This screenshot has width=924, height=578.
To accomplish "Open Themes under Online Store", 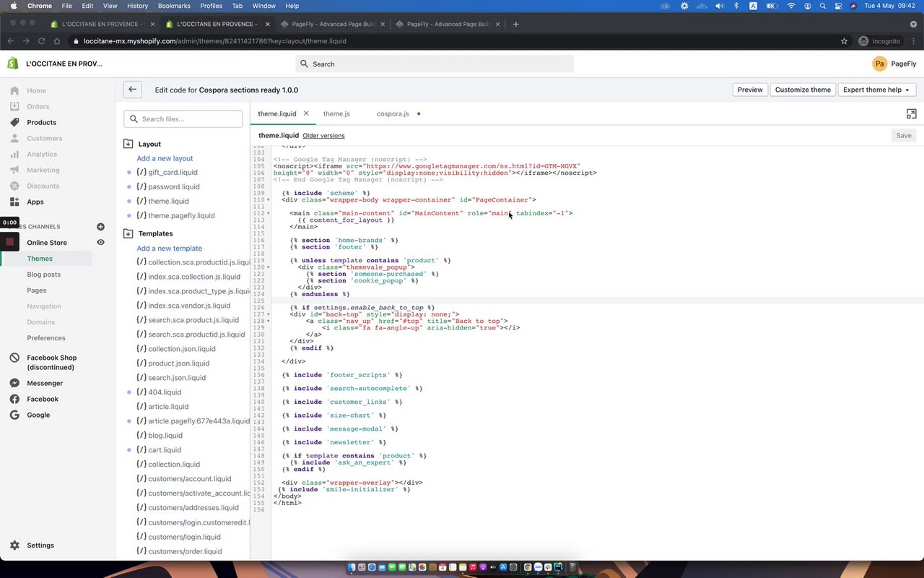I will (40, 259).
